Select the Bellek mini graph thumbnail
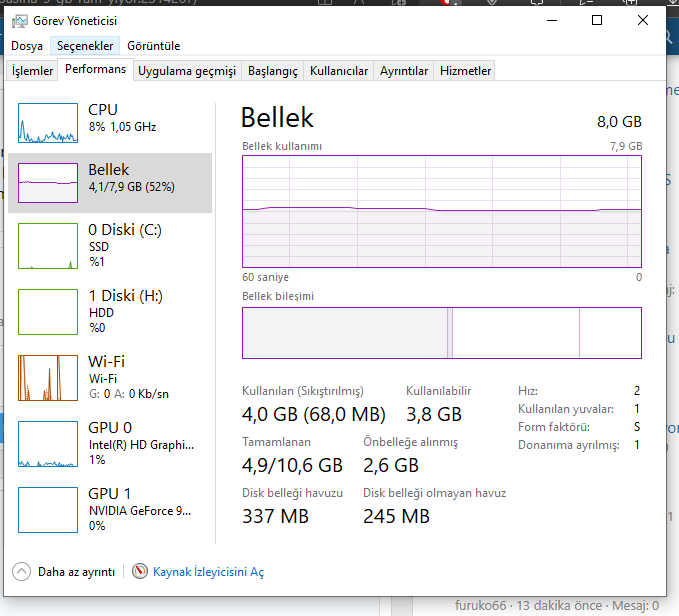This screenshot has height=616, width=679. (48, 183)
